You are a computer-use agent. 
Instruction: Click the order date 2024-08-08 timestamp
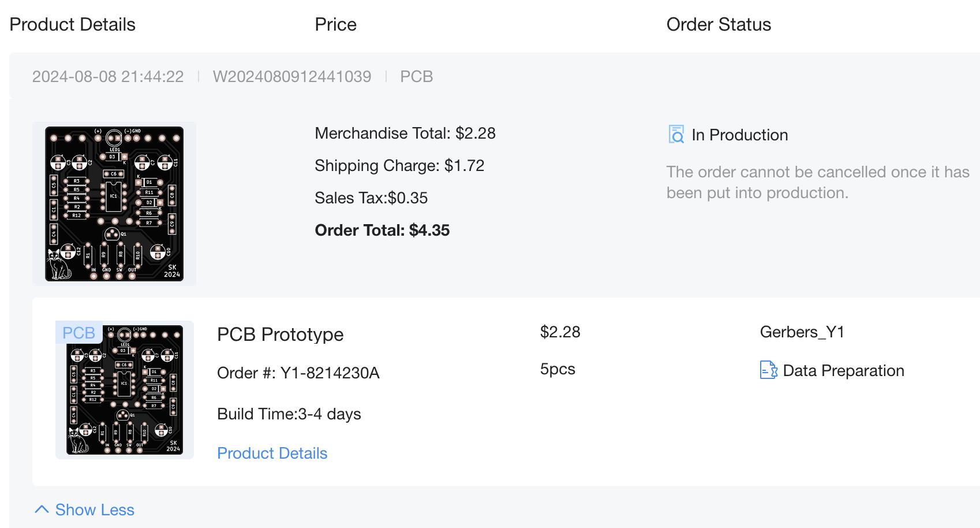(108, 76)
